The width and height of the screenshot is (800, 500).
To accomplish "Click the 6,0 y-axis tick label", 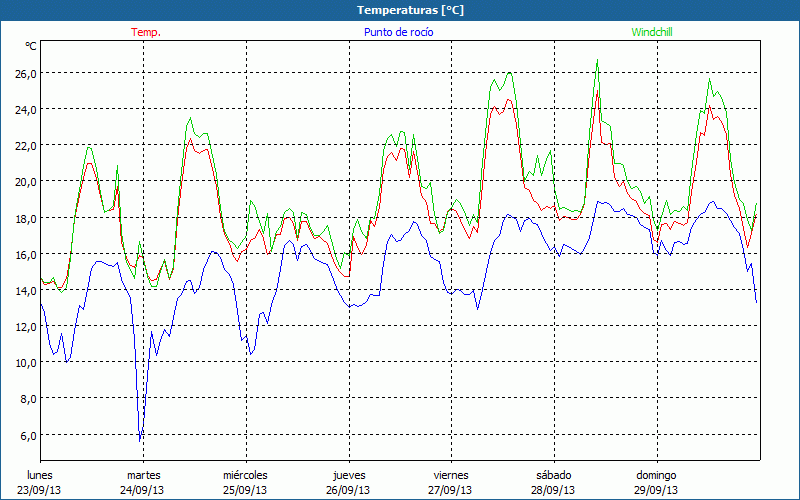I will pyautogui.click(x=27, y=435).
